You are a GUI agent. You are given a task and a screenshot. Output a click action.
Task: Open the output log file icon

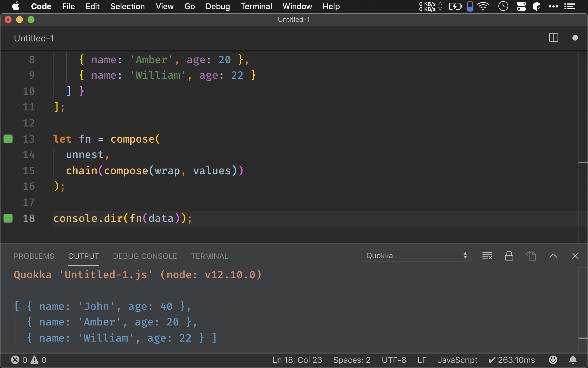[x=531, y=256]
